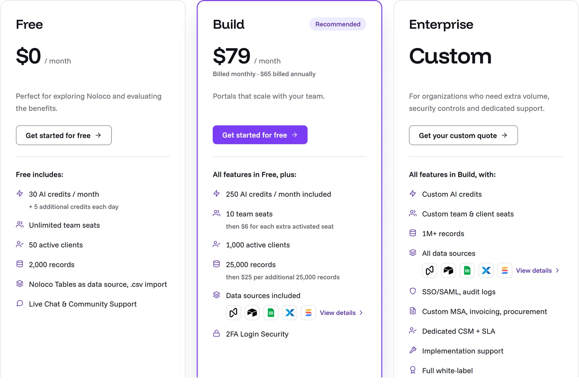This screenshot has height=392, width=579.
Task: Click "Custom team & client seats" text
Action: (x=468, y=214)
